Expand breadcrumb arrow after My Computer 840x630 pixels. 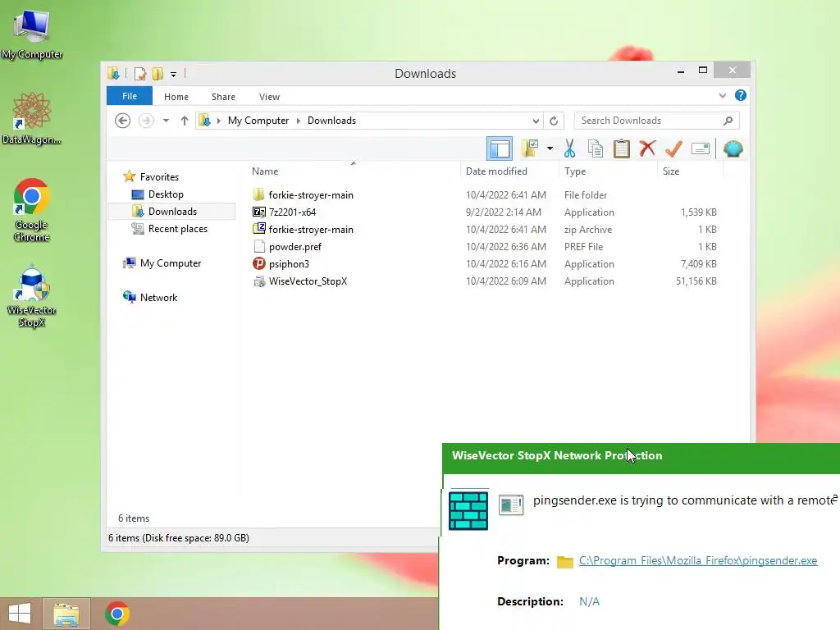pyautogui.click(x=299, y=121)
